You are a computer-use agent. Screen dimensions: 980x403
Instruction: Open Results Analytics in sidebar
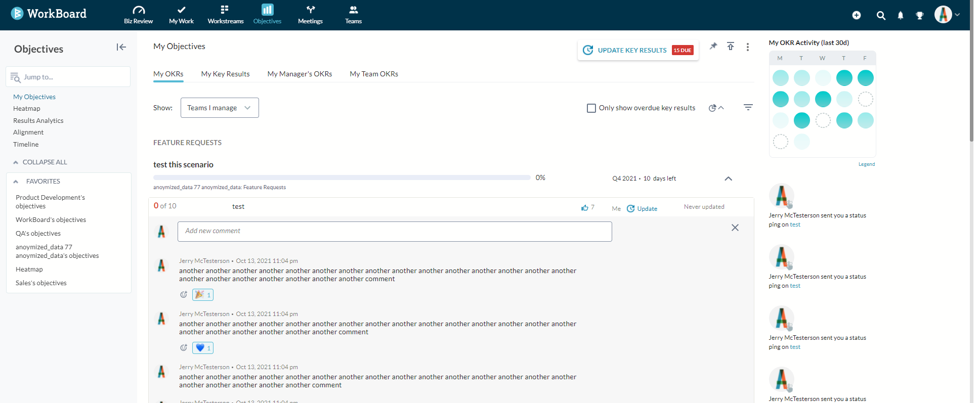tap(38, 120)
